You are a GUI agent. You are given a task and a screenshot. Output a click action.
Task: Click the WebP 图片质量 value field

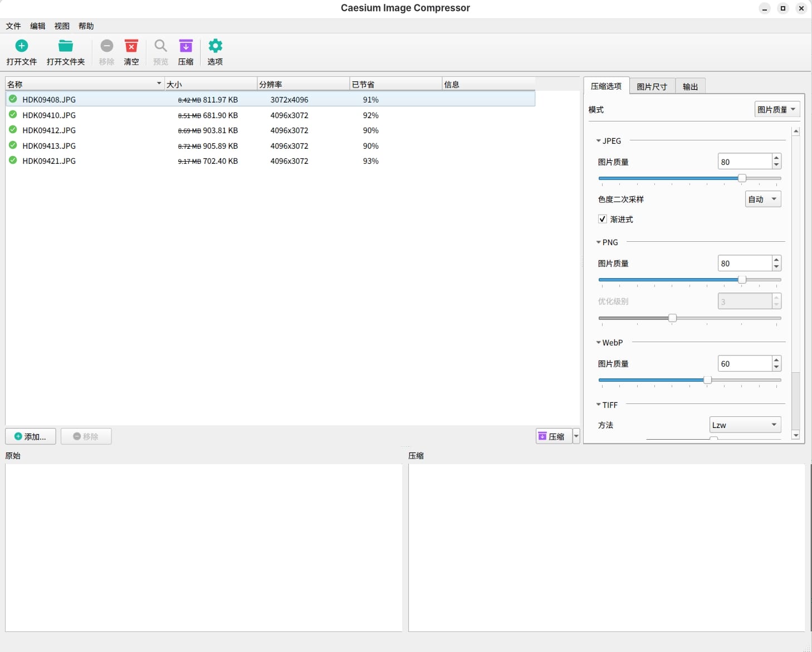(x=745, y=363)
